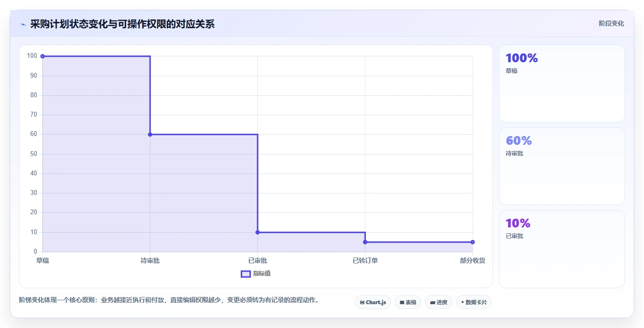The height and width of the screenshot is (328, 644).
Task: Click the y-axis value 50
Action: pyautogui.click(x=34, y=154)
